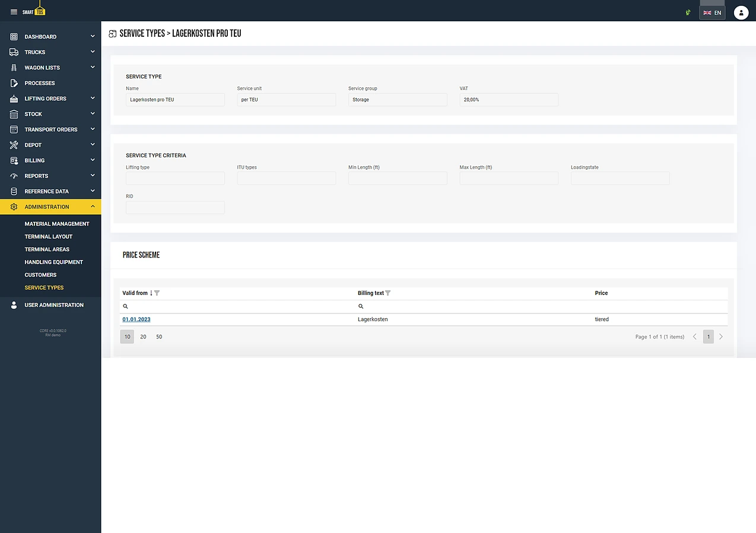Viewport: 756px width, 533px height.
Task: Click the Billing icon
Action: pos(14,160)
